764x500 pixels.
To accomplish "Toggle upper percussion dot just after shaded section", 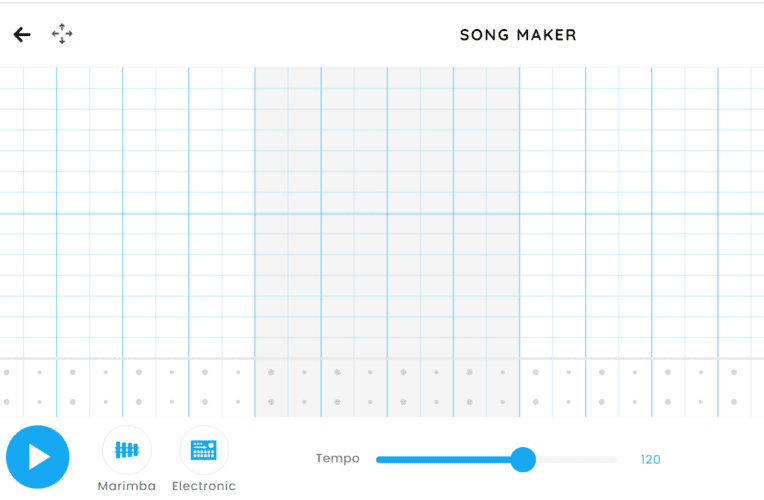I will coord(535,372).
